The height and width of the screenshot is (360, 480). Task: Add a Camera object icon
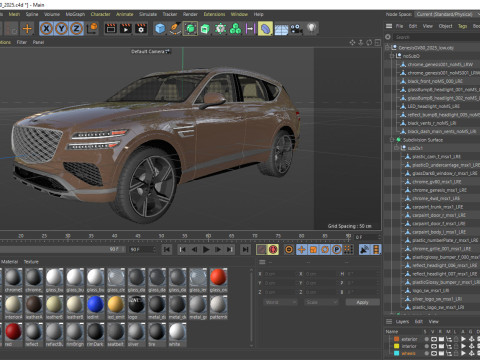coord(296,29)
